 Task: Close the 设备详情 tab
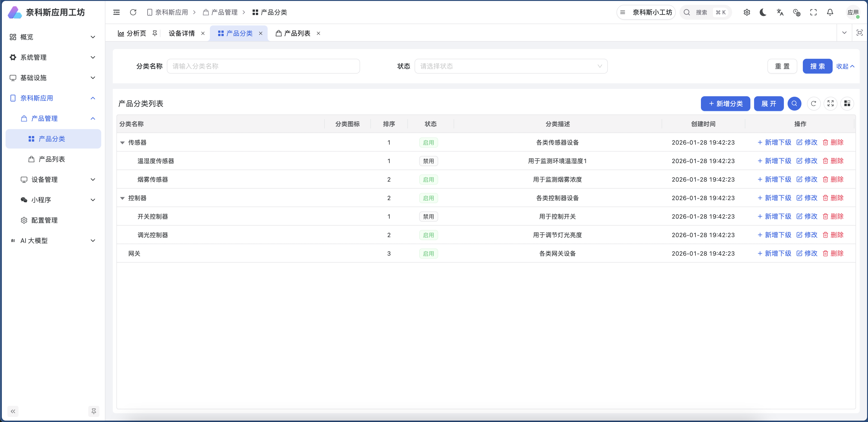click(203, 33)
